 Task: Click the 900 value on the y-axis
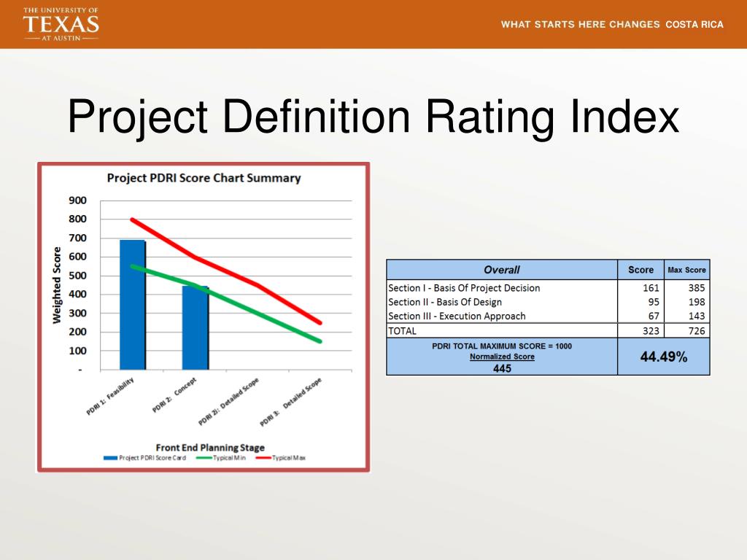[77, 201]
